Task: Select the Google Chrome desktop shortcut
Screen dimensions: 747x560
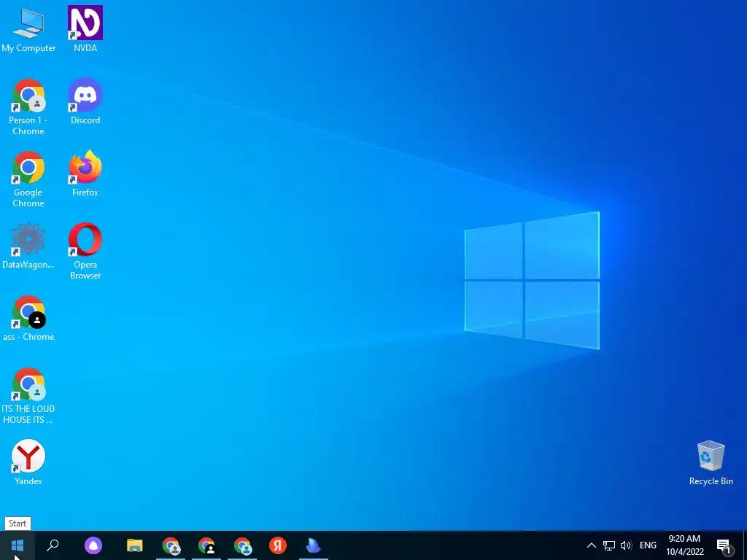Action: click(x=28, y=179)
